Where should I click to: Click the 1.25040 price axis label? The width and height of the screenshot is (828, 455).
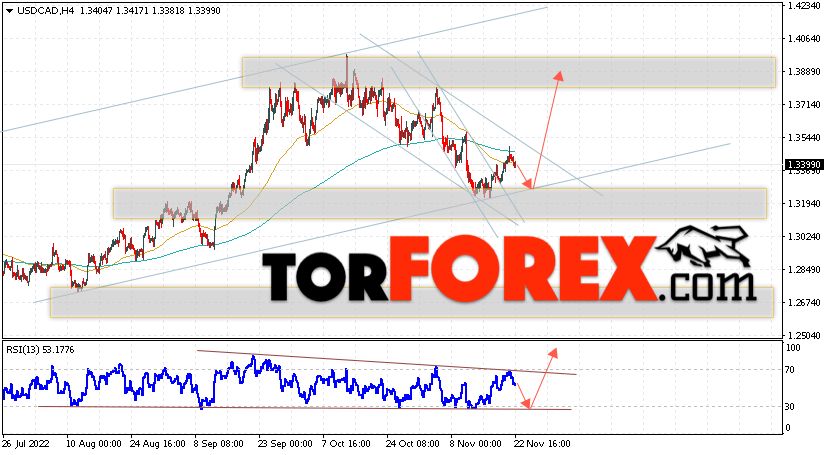tap(803, 336)
